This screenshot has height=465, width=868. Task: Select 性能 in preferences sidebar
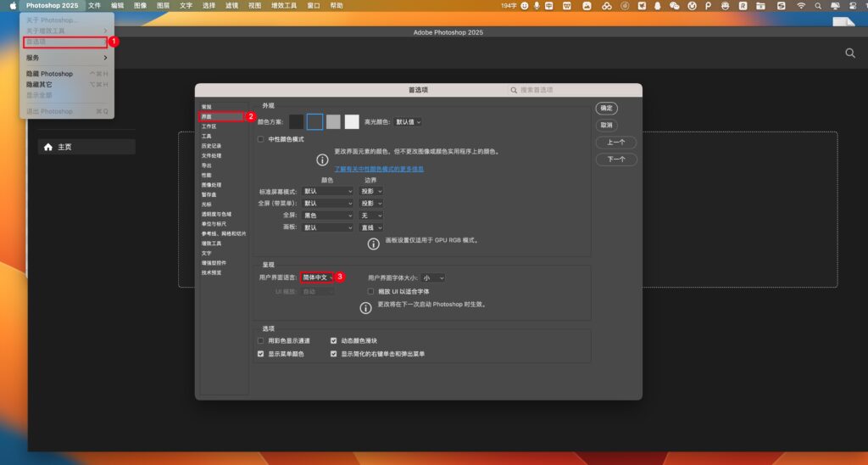tap(207, 175)
